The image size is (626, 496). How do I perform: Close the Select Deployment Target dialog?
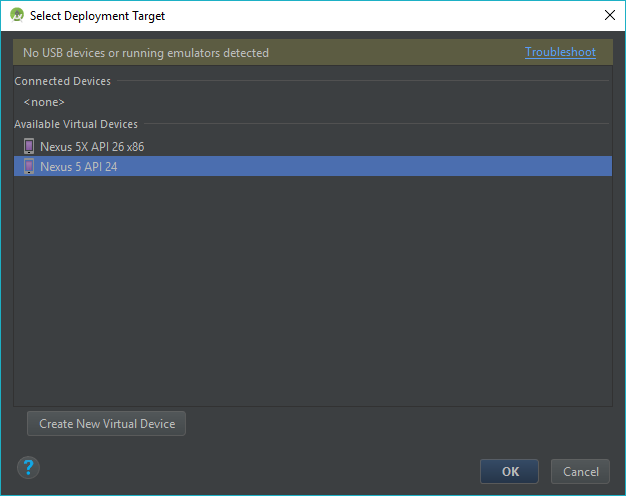point(609,16)
